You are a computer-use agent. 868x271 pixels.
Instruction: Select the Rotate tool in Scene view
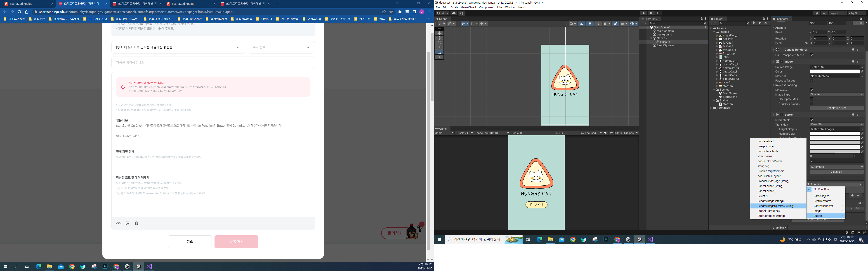(439, 43)
